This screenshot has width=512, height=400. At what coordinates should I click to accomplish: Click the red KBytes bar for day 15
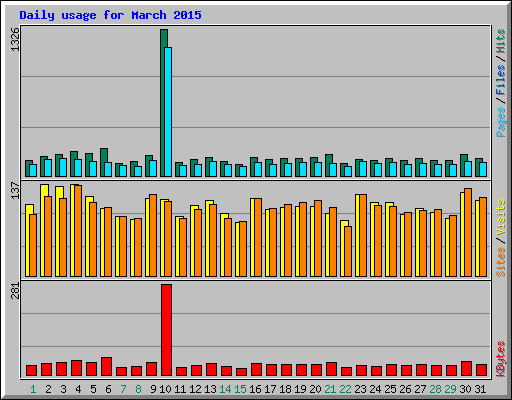tap(242, 372)
